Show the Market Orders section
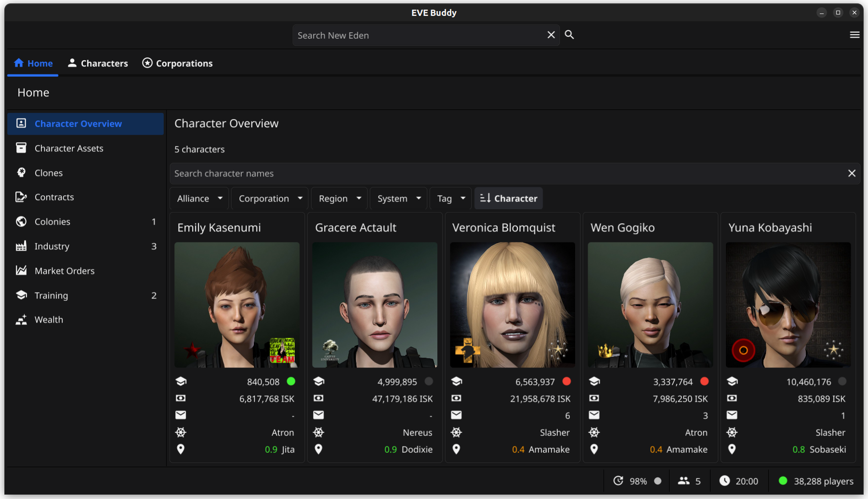The height and width of the screenshot is (499, 868). point(65,271)
